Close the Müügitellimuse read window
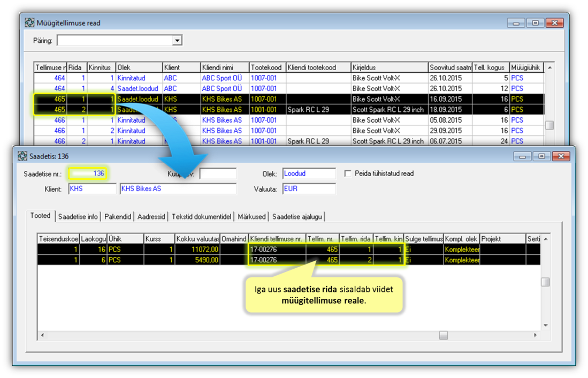 pos(555,23)
